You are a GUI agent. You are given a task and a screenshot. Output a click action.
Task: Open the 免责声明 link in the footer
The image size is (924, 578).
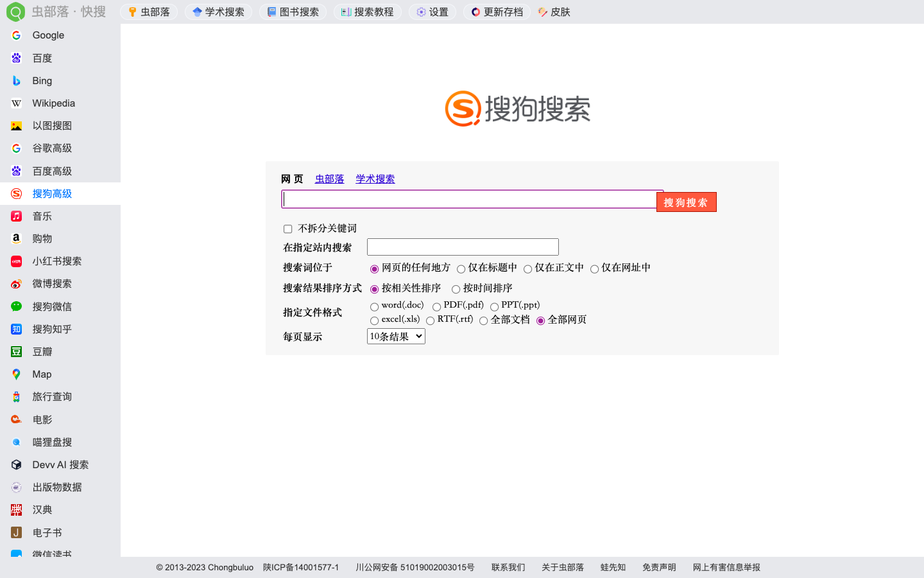pos(658,567)
